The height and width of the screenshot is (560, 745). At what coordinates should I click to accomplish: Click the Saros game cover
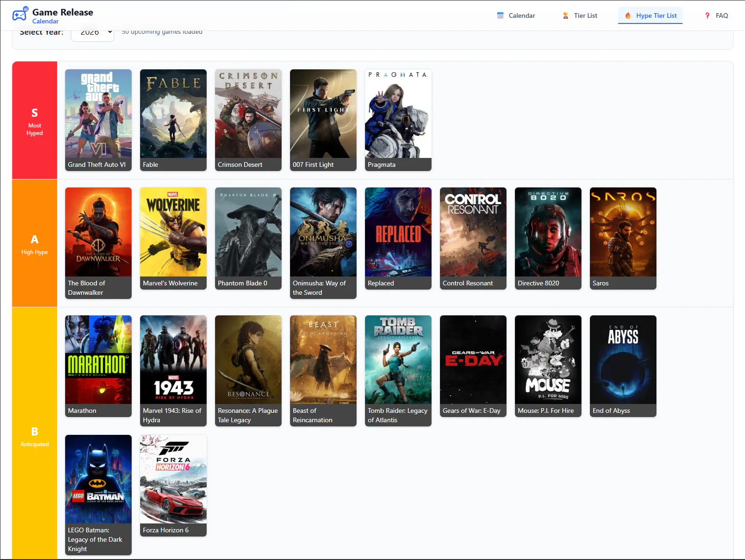(x=623, y=232)
